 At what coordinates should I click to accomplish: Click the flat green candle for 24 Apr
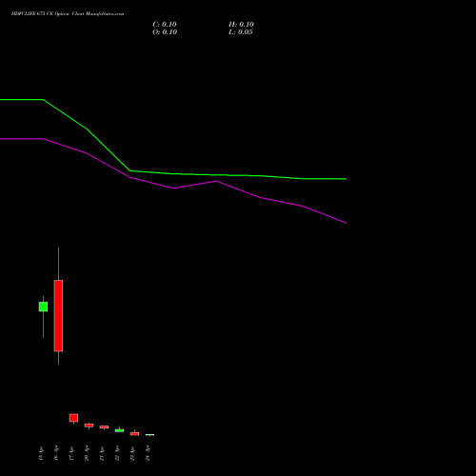pos(149,435)
